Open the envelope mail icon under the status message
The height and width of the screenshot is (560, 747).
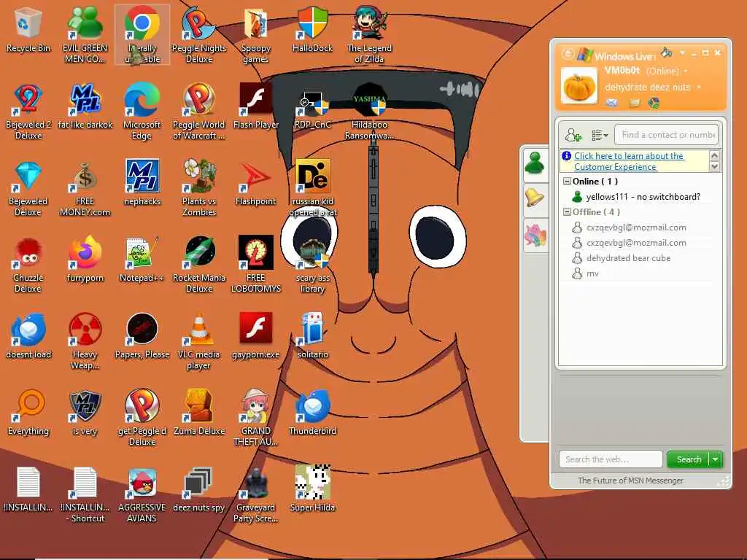(x=612, y=103)
